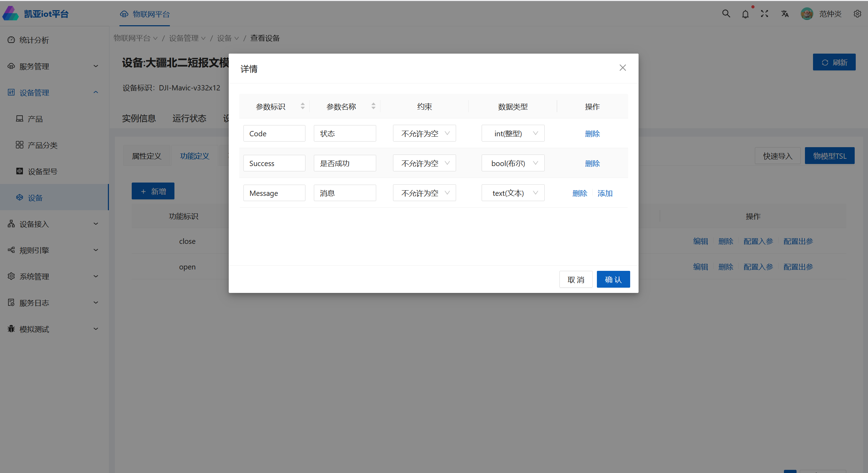Select 统计分析 in the sidebar
The height and width of the screenshot is (473, 868).
click(34, 40)
